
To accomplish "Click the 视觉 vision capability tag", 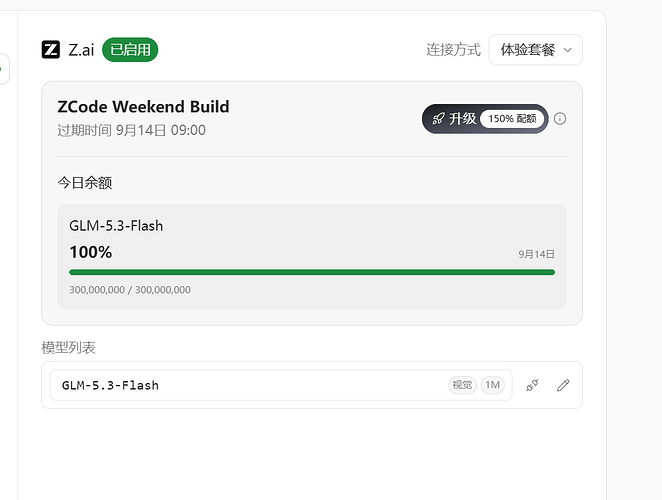I will (x=462, y=385).
